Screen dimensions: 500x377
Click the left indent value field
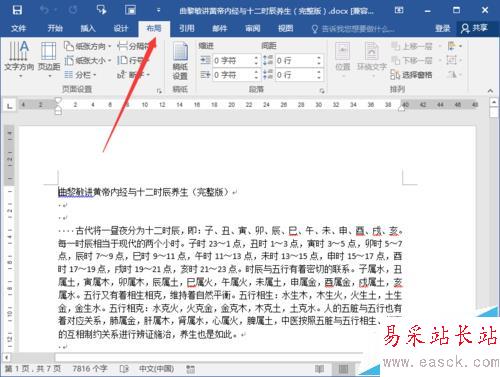233,60
